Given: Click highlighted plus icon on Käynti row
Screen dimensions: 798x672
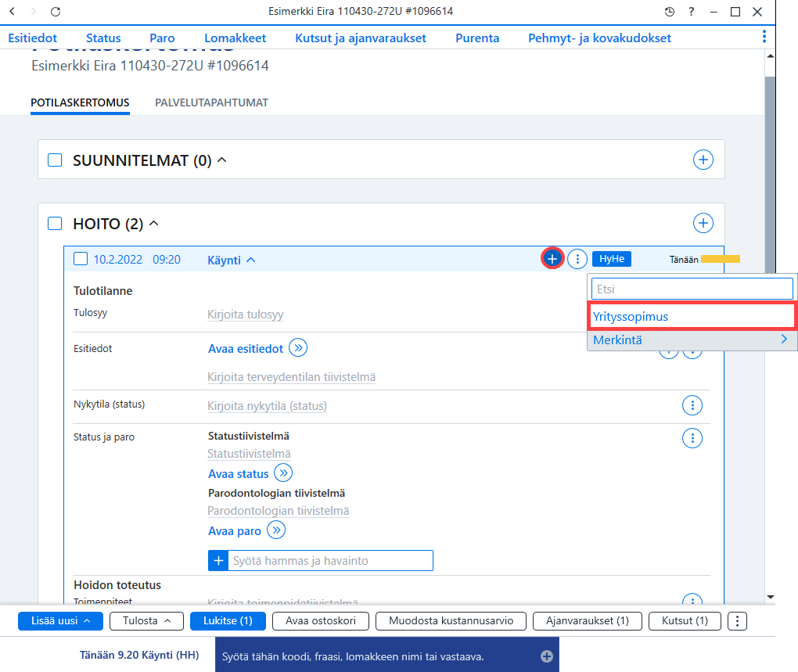Looking at the screenshot, I should pos(552,258).
